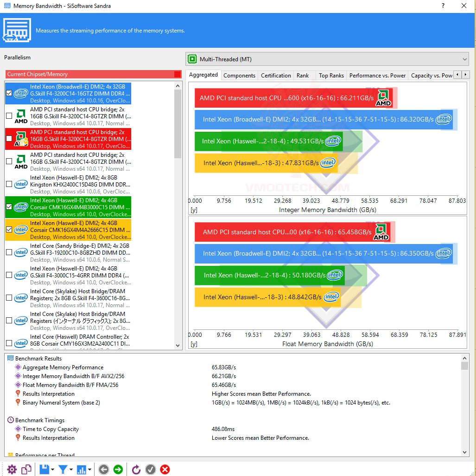Click the Benchmark Results section icon
476x476 pixels.
click(x=10, y=358)
